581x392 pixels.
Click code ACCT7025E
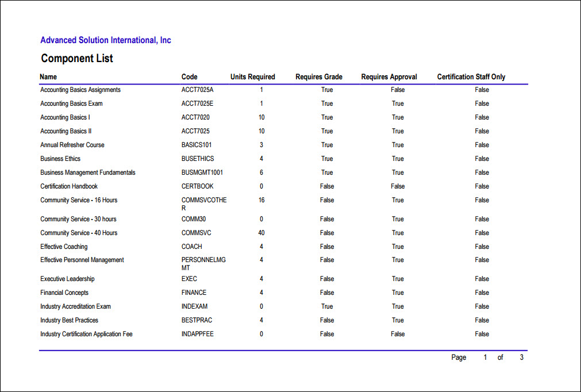coord(198,103)
